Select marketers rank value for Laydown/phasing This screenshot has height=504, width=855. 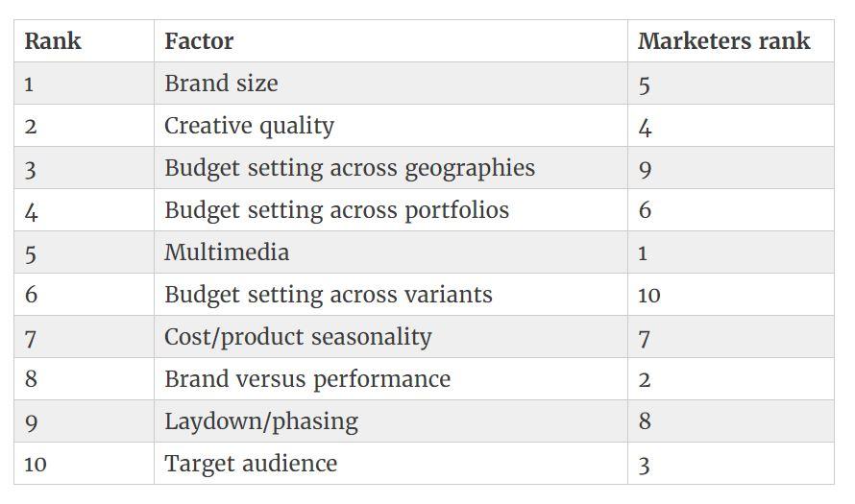644,422
